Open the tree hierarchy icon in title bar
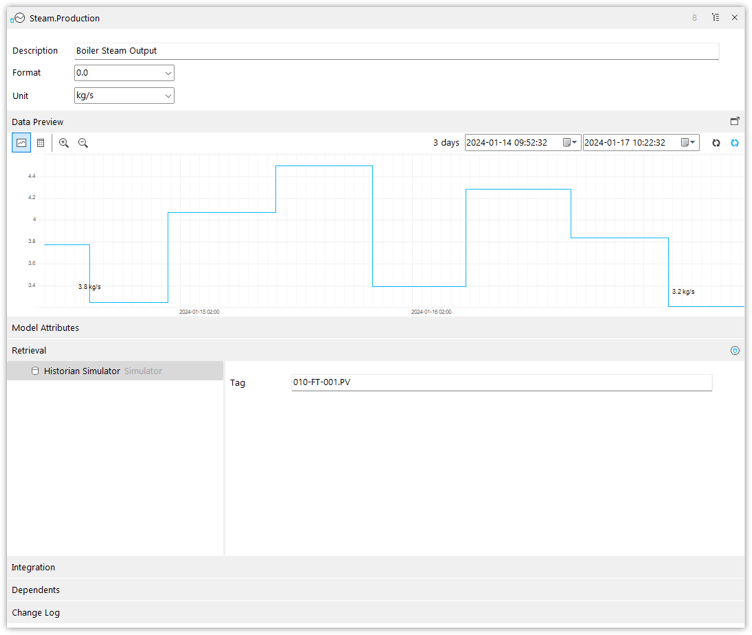The image size is (752, 635). pos(715,18)
